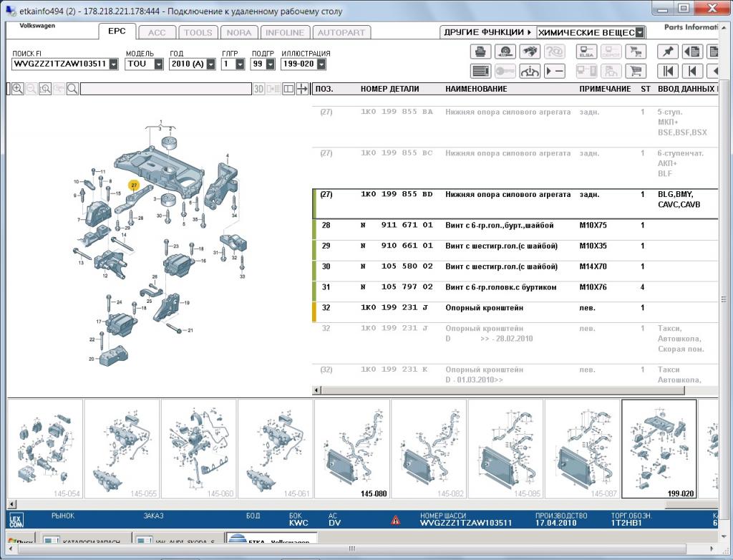Click the previous page document icon

(692, 52)
